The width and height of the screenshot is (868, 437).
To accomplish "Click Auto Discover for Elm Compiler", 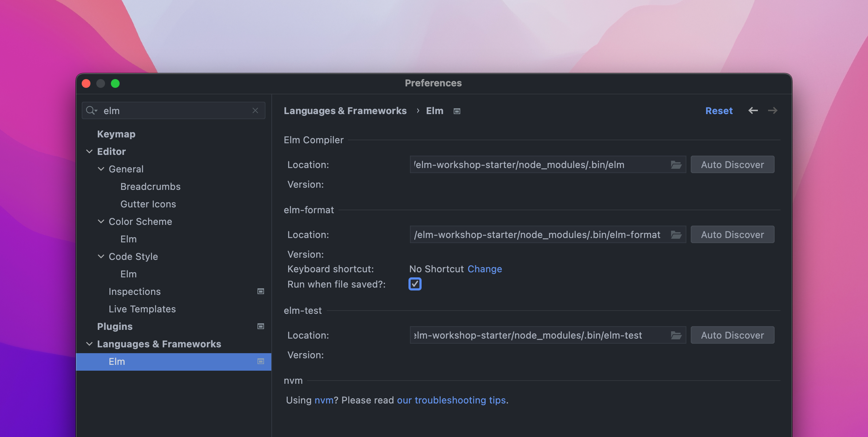I will pos(732,165).
